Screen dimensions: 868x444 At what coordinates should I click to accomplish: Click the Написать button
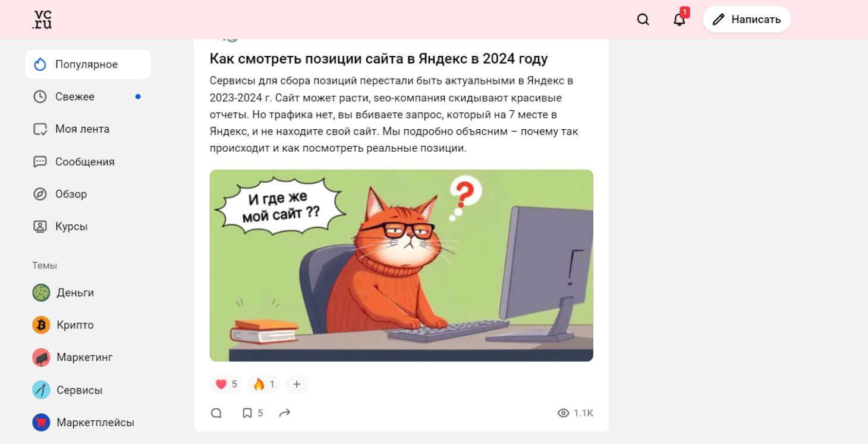747,20
